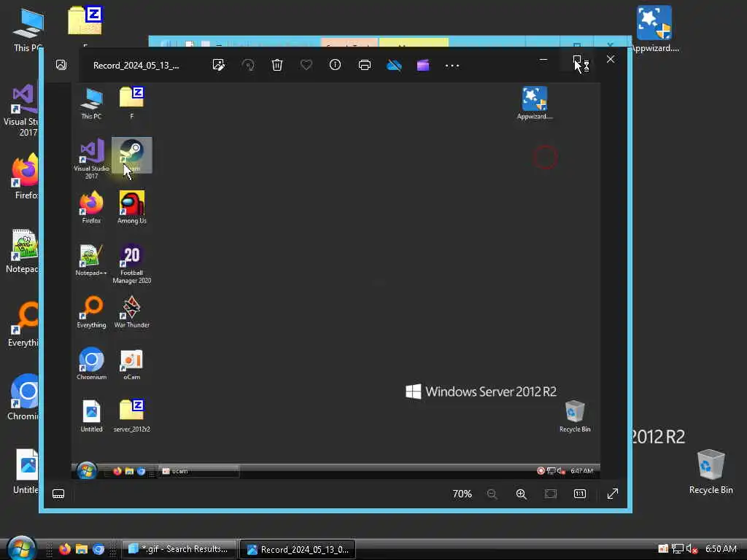
Task: Click the Firefox pinned icon on the taskbar
Action: pos(65,549)
